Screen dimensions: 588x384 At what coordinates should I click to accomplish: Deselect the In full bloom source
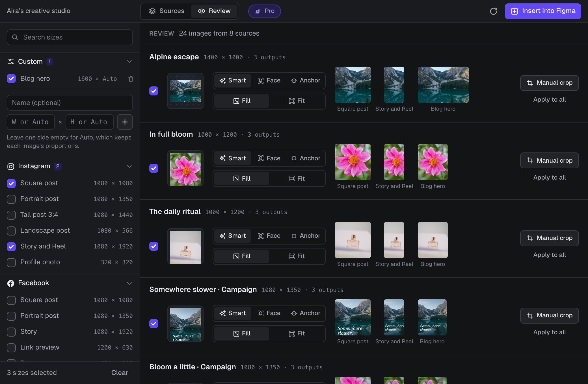click(x=154, y=168)
